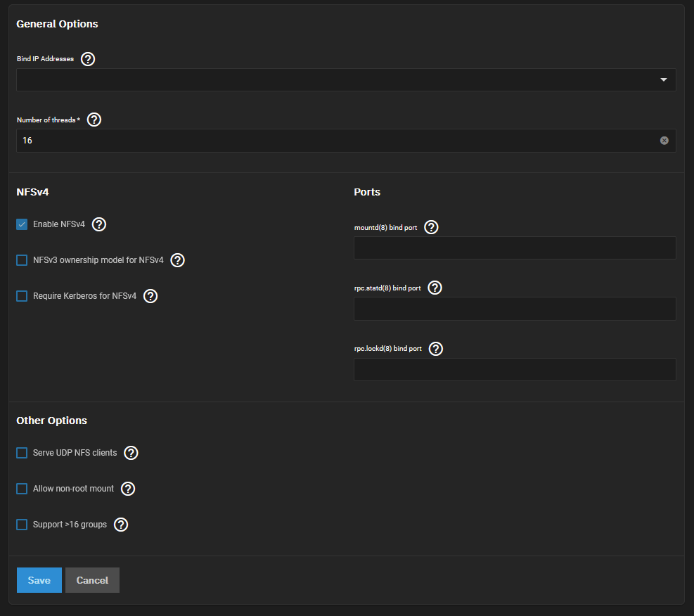This screenshot has width=694, height=616.
Task: Show help for Allow non-root mount
Action: click(x=128, y=489)
